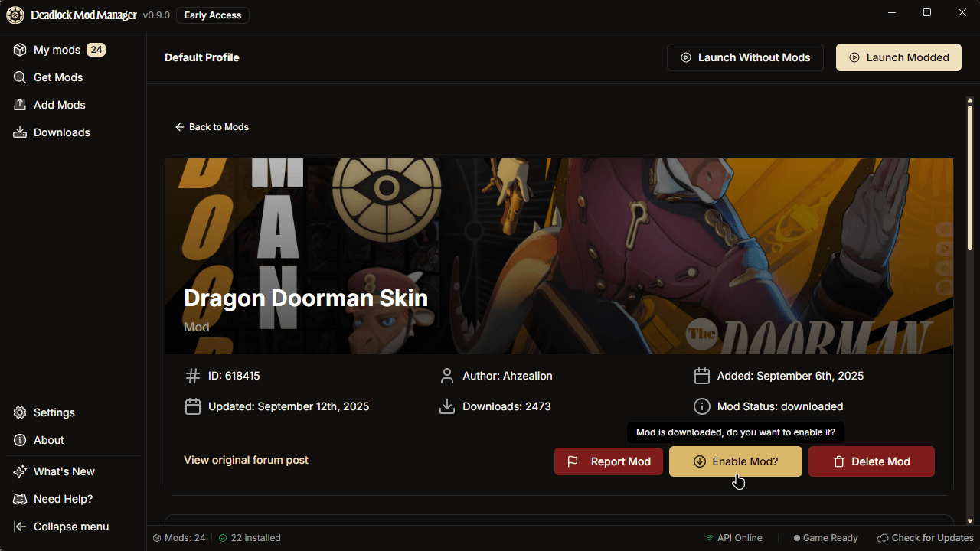Open the Downloads tray icon

point(20,132)
